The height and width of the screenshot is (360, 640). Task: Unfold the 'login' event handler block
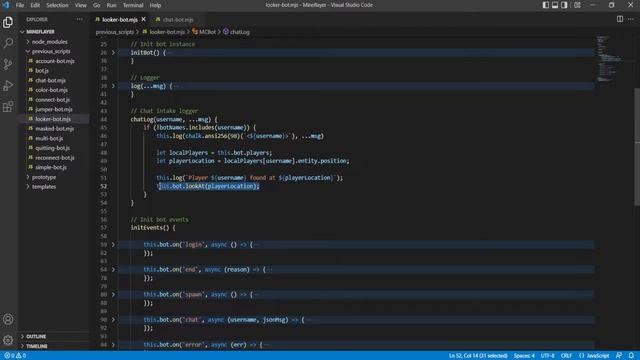pos(113,244)
